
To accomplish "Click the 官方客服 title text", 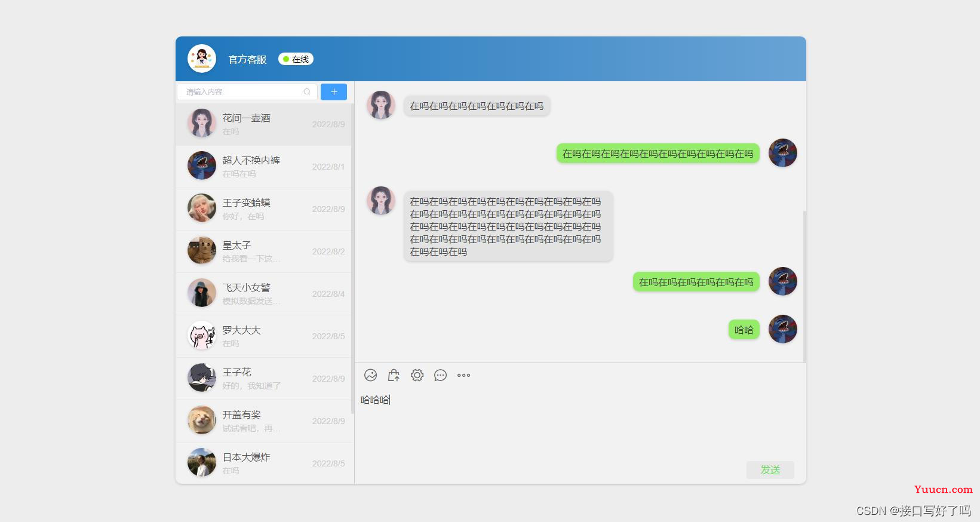I will click(x=247, y=59).
